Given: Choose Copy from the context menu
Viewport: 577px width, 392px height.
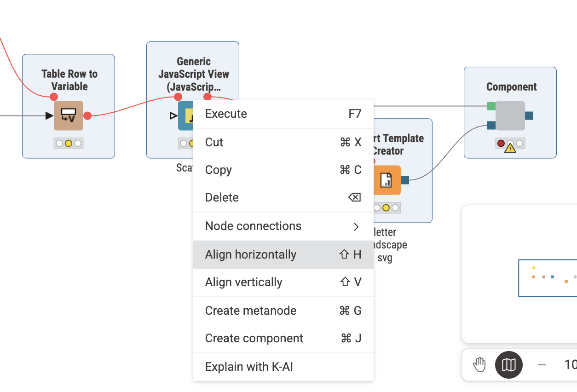Looking at the screenshot, I should tap(283, 170).
